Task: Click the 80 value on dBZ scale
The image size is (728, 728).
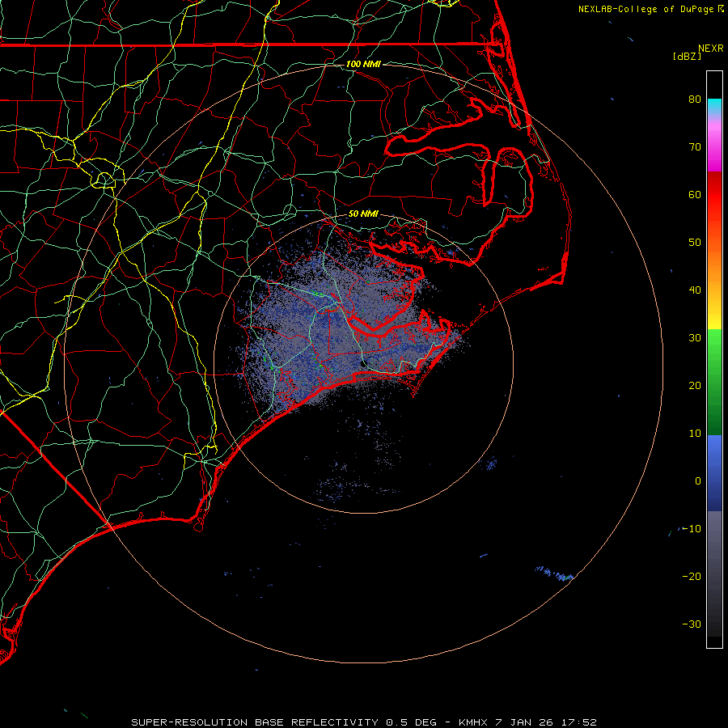Action: tap(695, 99)
